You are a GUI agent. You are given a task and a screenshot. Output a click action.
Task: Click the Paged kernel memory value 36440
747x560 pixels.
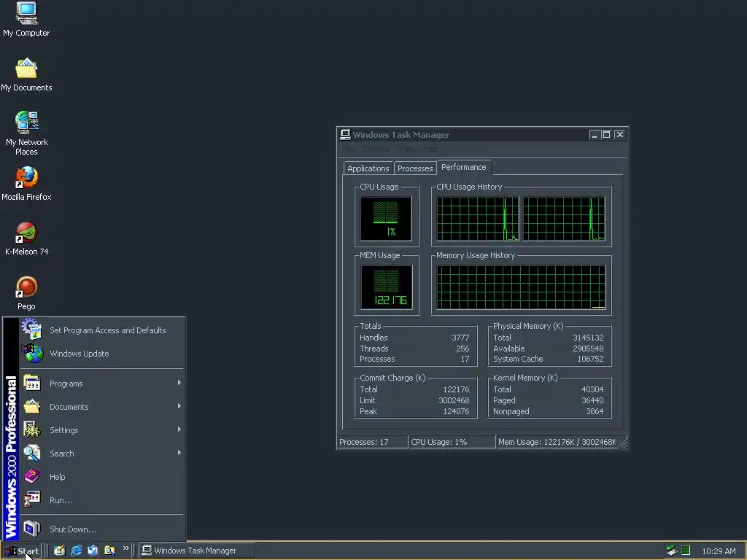[592, 400]
